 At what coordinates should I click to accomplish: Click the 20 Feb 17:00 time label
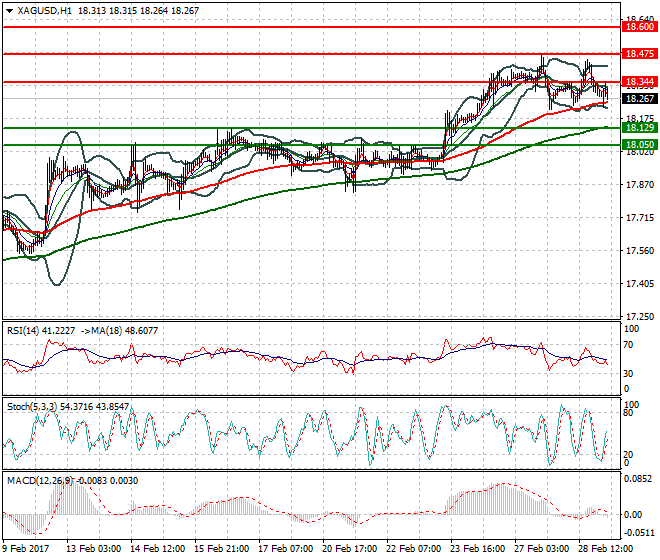[x=349, y=549]
